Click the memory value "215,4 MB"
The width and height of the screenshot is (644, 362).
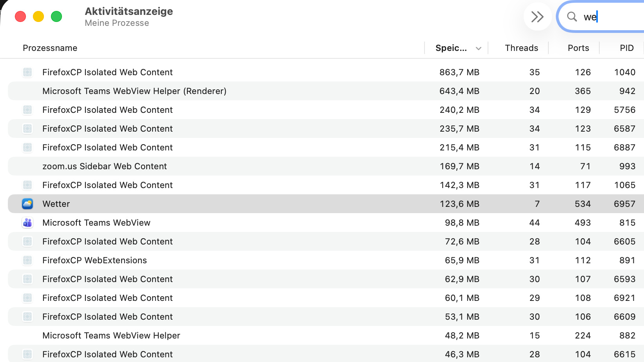[459, 147]
